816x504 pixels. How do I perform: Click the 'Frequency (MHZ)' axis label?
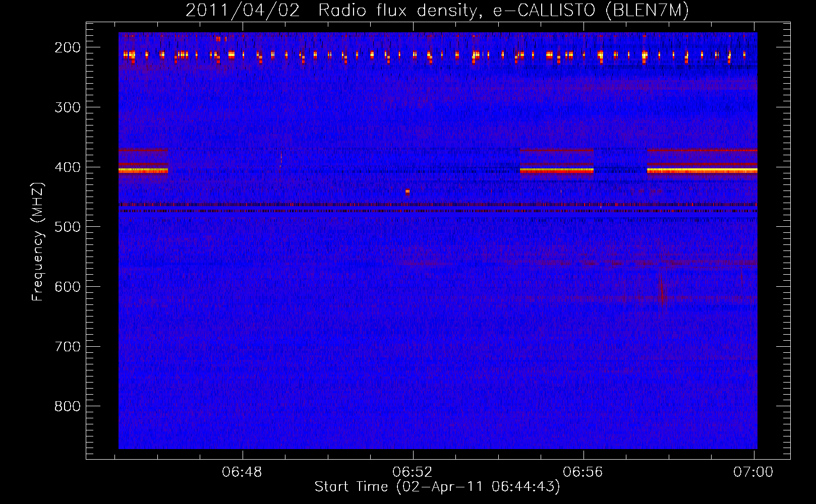point(38,241)
